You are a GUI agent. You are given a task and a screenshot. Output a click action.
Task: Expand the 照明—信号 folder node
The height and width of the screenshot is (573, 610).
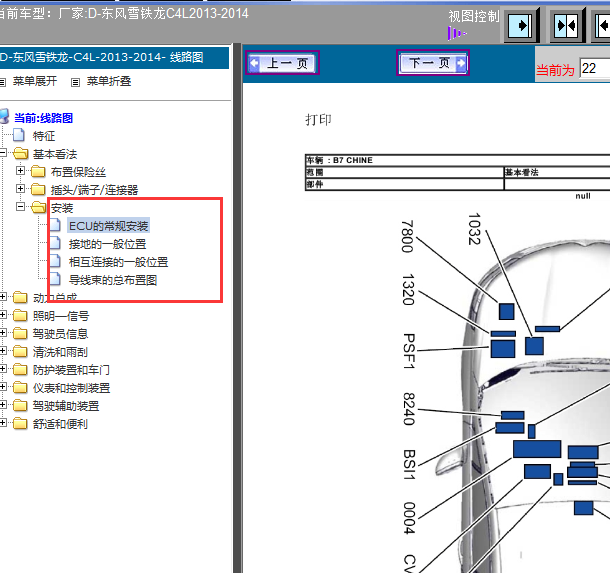3,314
